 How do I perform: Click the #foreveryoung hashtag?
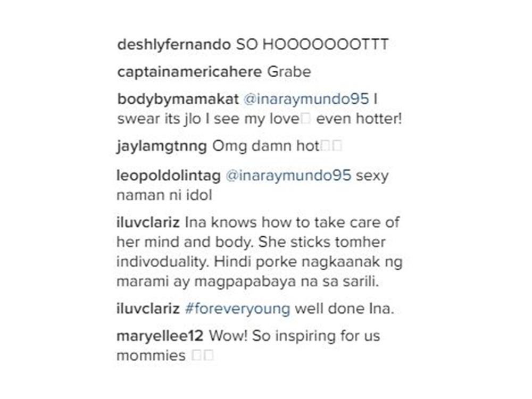pyautogui.click(x=237, y=309)
